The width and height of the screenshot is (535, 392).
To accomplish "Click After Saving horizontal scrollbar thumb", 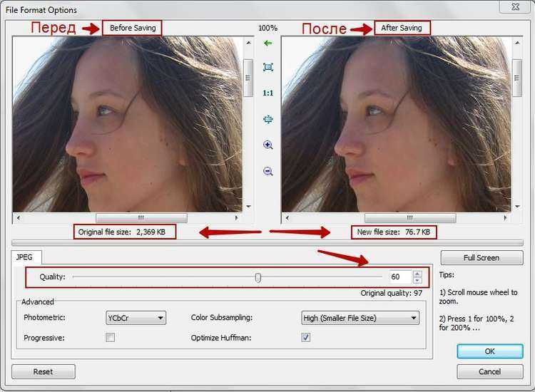I will 410,217.
